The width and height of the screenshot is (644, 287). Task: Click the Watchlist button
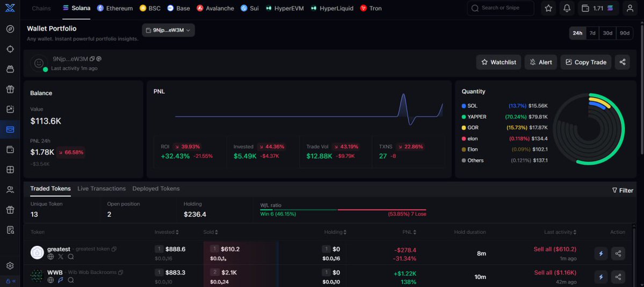pyautogui.click(x=498, y=62)
